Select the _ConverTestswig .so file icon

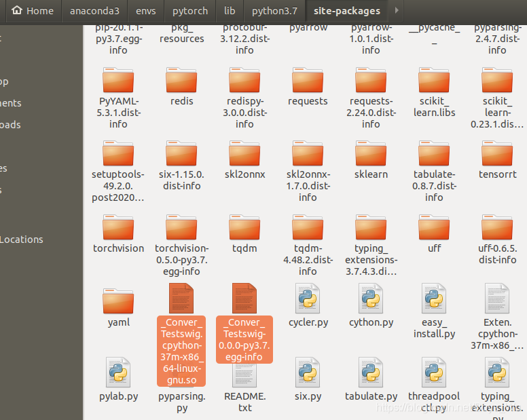181,298
